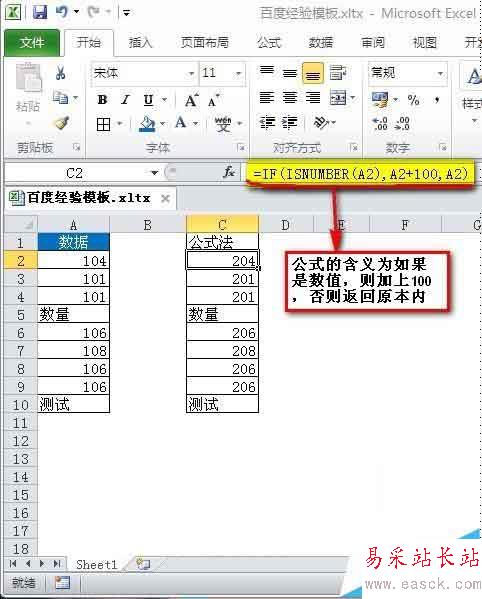Screen dimensions: 482x599
Task: Click the Name Box showing C2
Action: coord(75,173)
